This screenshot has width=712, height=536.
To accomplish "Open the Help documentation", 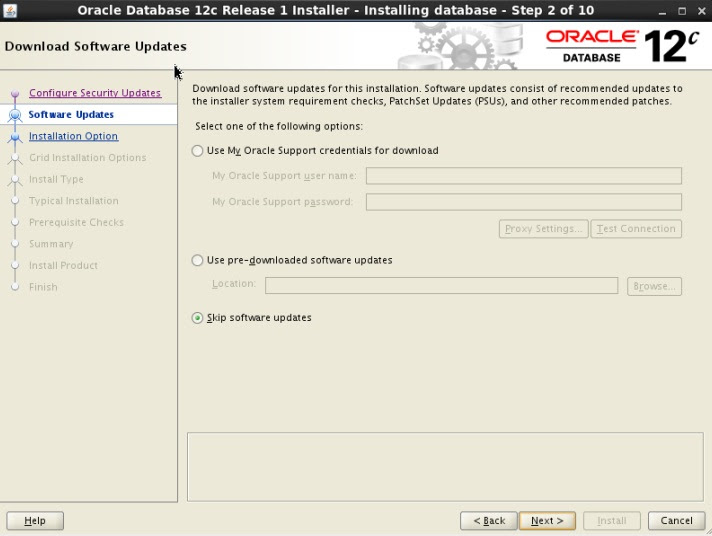I will point(35,521).
